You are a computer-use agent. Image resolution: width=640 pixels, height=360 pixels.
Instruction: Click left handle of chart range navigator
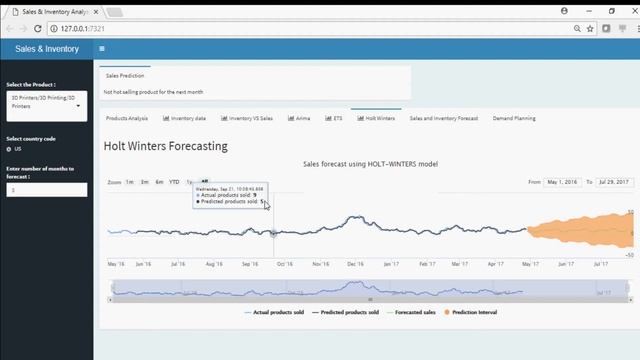tap(113, 288)
